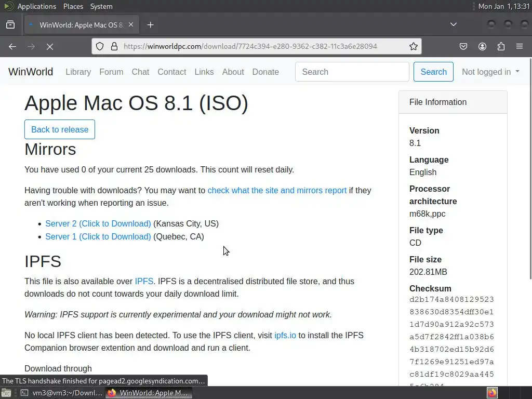Click the m68k,ppc architecture value
This screenshot has width=532, height=399.
[427, 214]
